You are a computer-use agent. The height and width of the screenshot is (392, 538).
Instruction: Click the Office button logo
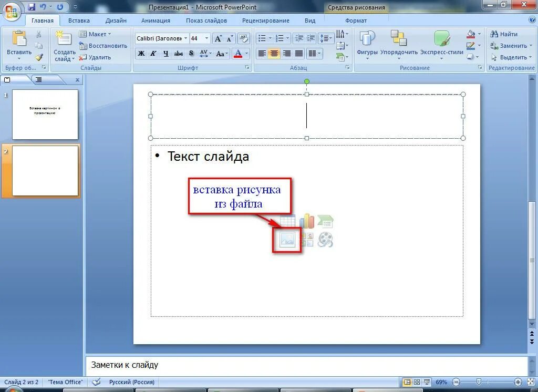tap(12, 11)
